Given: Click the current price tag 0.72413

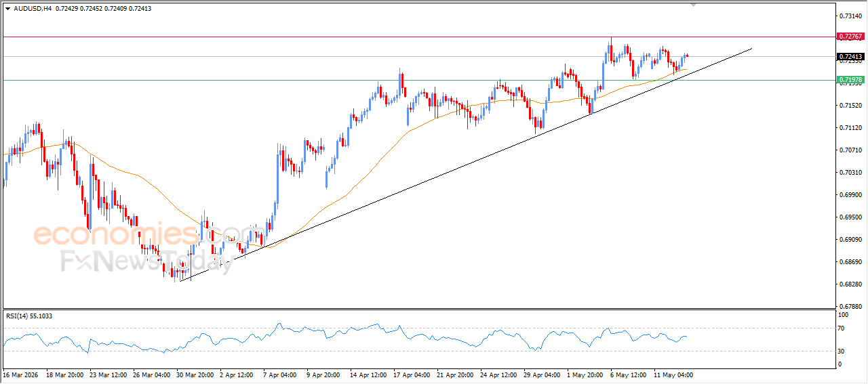Looking at the screenshot, I should coord(850,57).
